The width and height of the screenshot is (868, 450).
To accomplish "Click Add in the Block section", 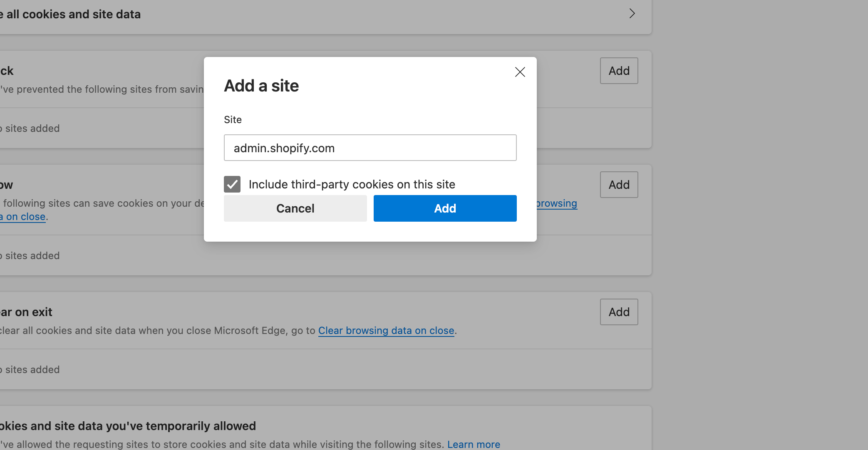I will coord(619,71).
